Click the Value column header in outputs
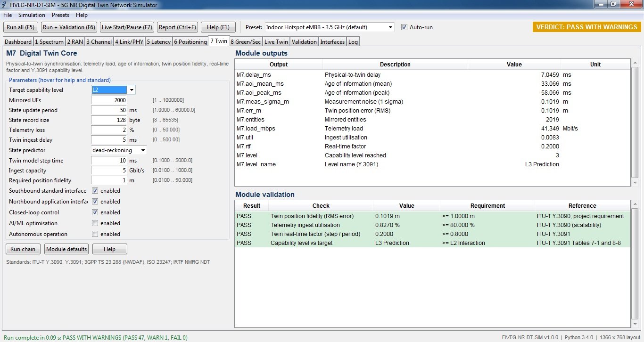 coord(514,65)
